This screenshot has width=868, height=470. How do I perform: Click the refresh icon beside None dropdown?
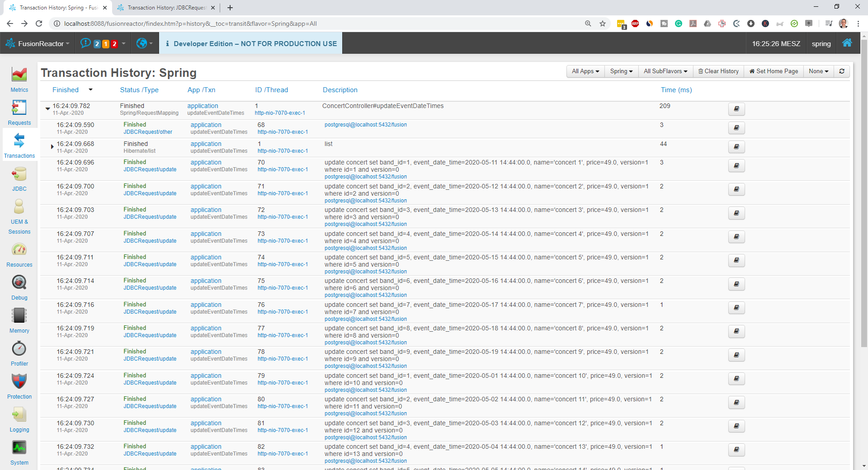coord(842,71)
